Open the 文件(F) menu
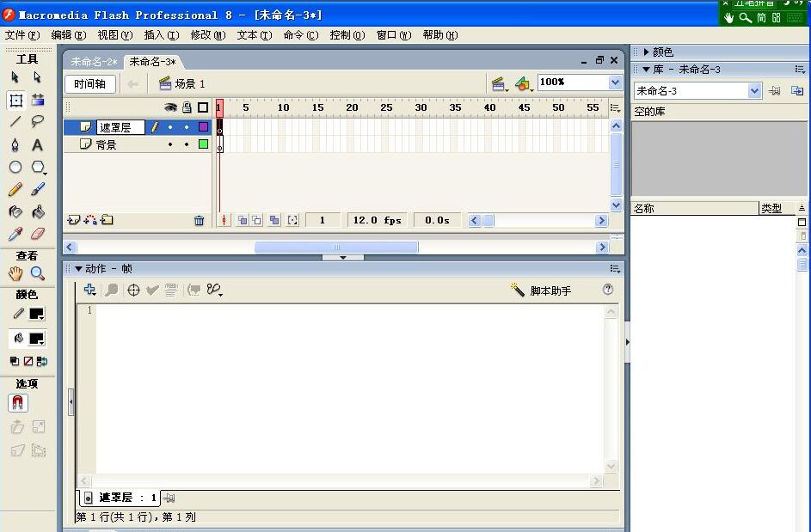Viewport: 811px width, 532px height. tap(22, 35)
